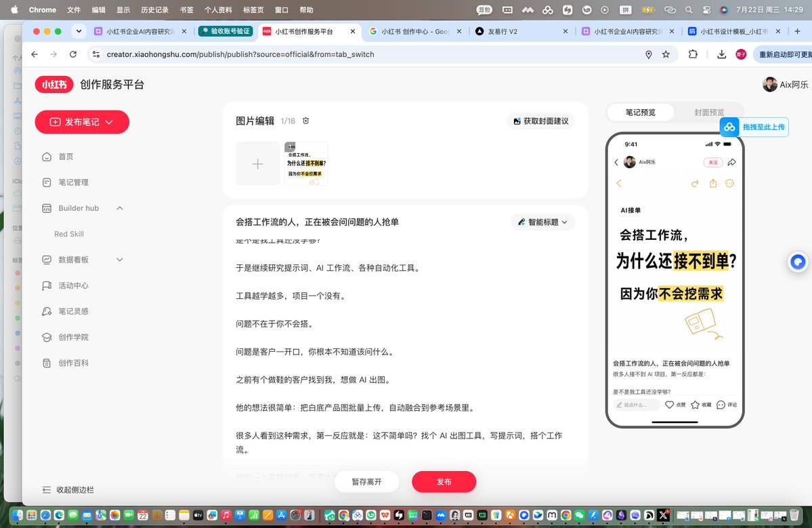This screenshot has width=812, height=528.
Task: Click 暂存离开 button
Action: coord(366,482)
